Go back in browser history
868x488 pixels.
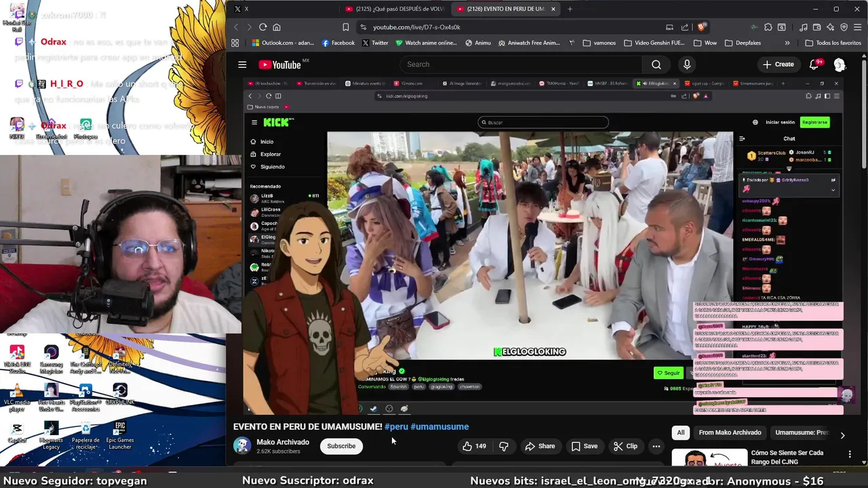[236, 27]
